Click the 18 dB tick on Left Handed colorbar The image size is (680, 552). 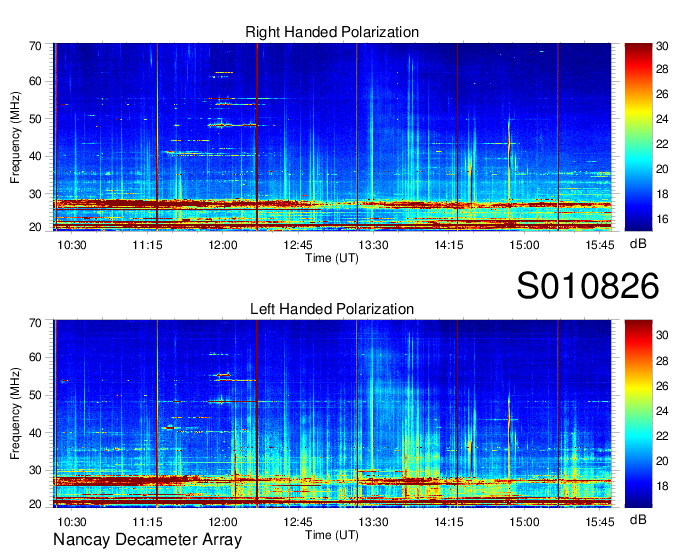click(662, 486)
